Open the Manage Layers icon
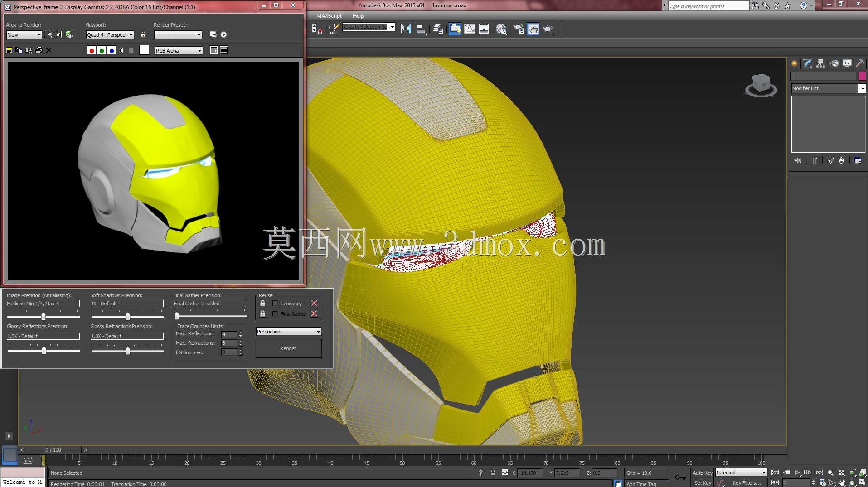868x487 pixels. pos(438,29)
